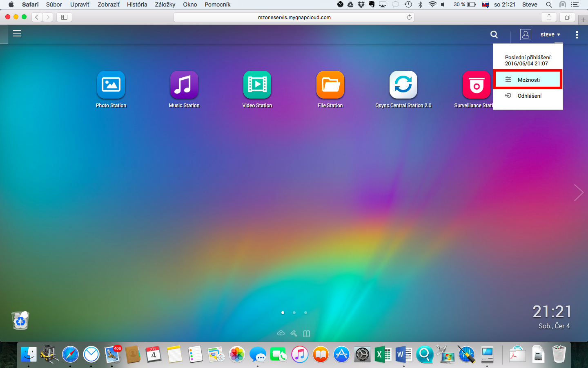Image resolution: width=588 pixels, height=368 pixels.
Task: Click the Safari address bar
Action: point(294,17)
